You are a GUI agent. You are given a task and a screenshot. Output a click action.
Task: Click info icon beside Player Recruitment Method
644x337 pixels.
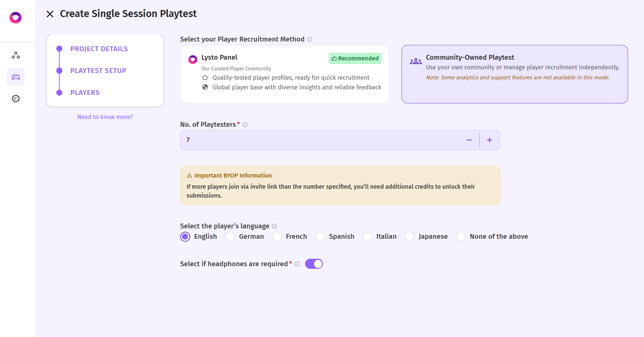[x=310, y=39]
